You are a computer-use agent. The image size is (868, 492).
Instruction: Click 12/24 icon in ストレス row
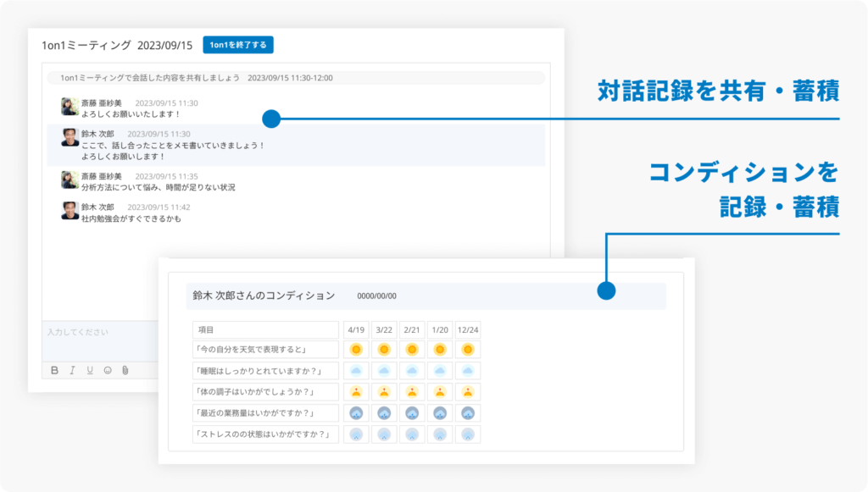[x=468, y=434]
